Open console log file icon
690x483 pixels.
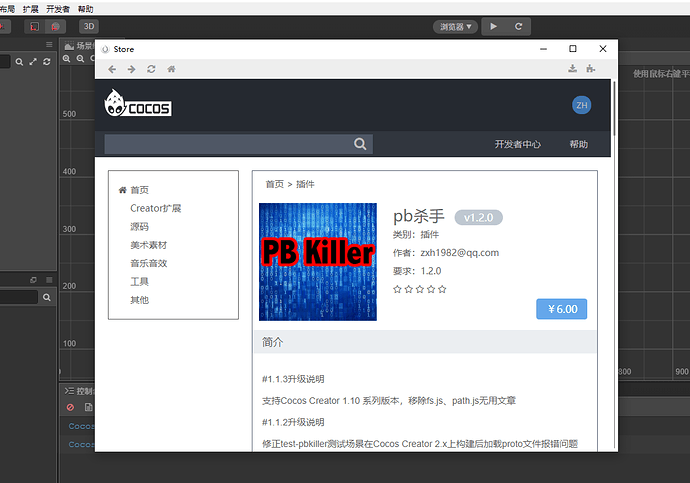click(88, 407)
